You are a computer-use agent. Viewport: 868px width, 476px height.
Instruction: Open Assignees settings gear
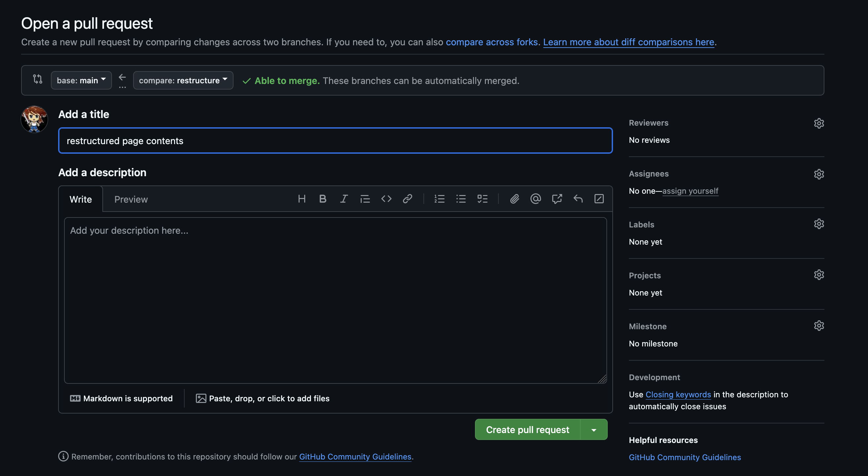click(819, 174)
